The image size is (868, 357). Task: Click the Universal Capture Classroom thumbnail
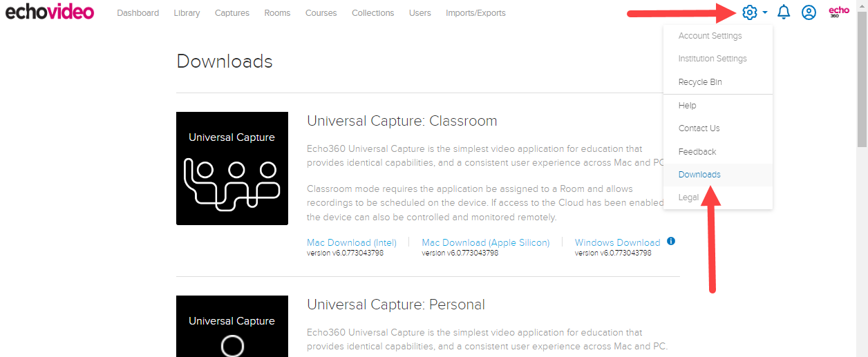232,168
